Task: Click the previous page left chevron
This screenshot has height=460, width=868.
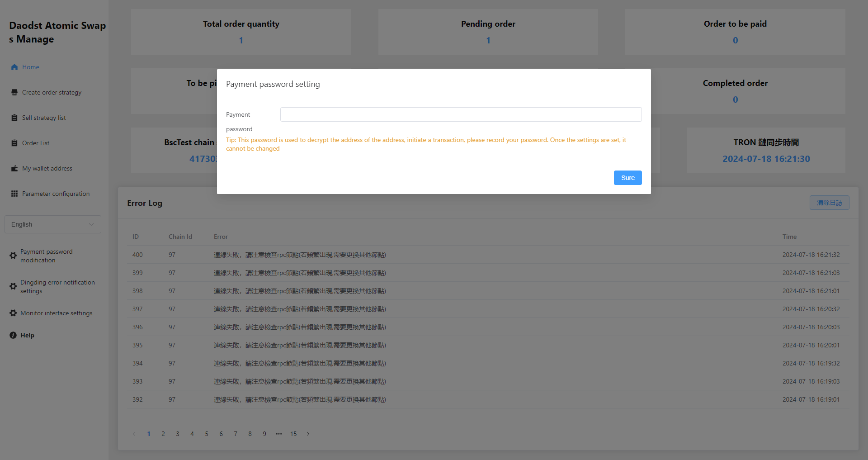Action: tap(134, 434)
